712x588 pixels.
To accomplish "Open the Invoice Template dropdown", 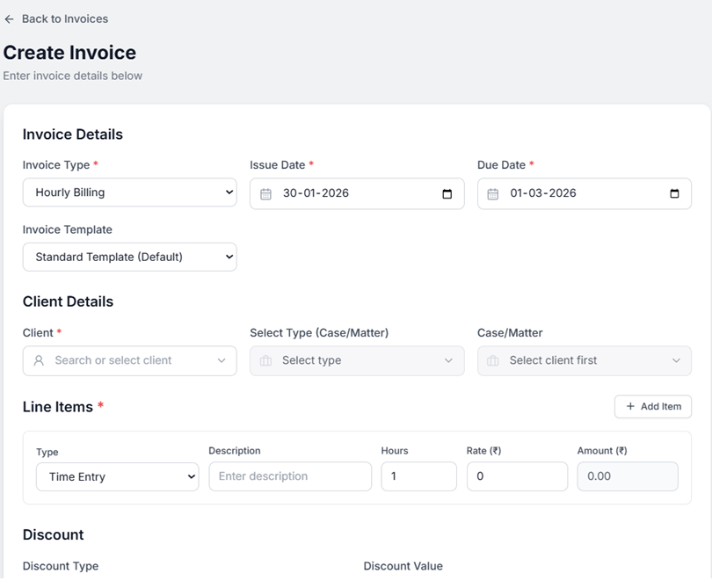I will point(129,257).
